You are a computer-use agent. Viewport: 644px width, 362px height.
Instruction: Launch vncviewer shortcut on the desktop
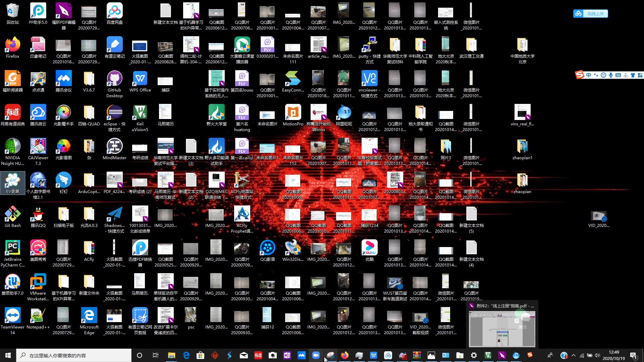(x=369, y=84)
